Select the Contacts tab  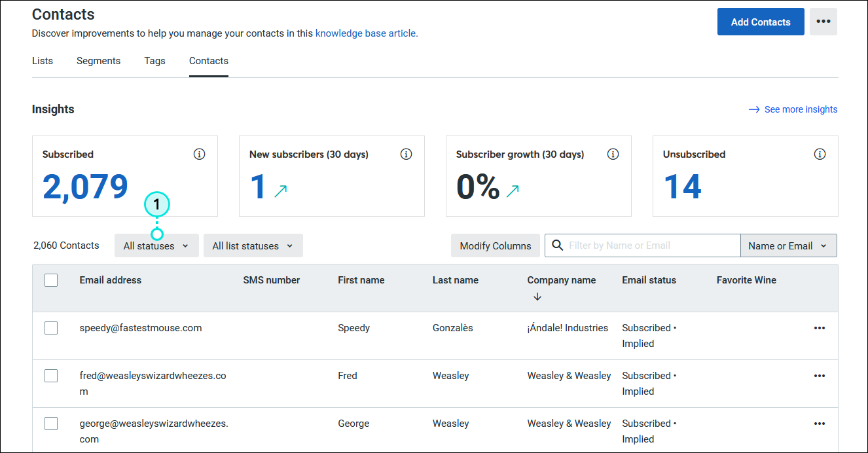tap(209, 61)
